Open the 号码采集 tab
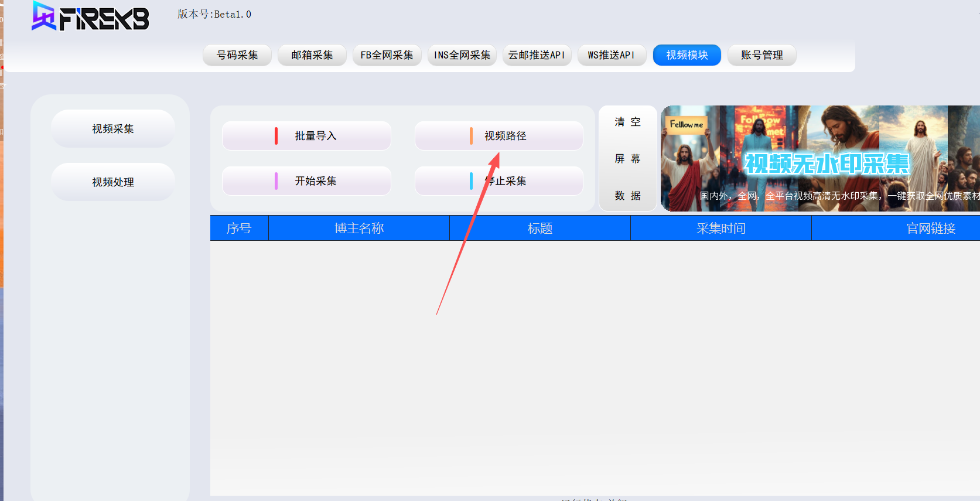This screenshot has width=980, height=501. click(x=237, y=55)
